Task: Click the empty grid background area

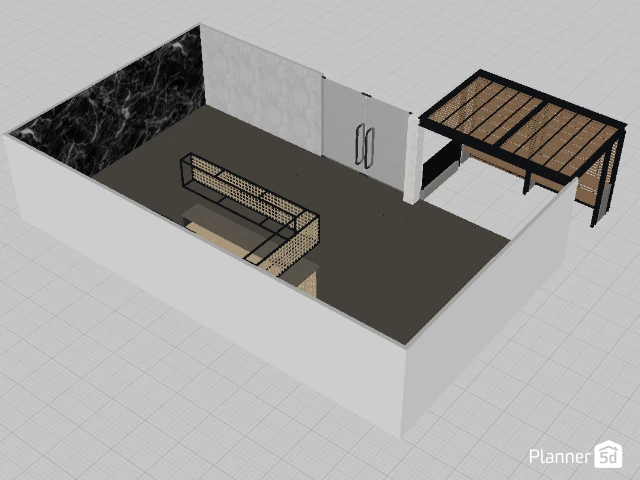Action: pyautogui.click(x=100, y=400)
